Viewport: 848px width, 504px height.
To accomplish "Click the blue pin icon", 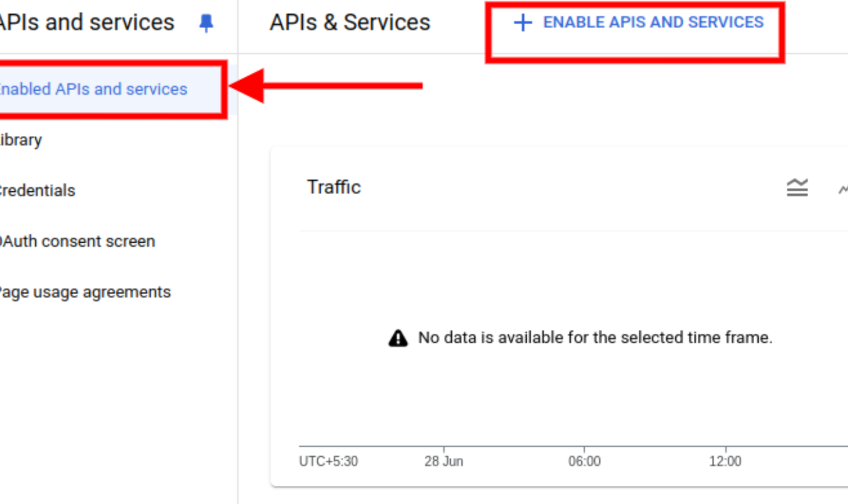I will (207, 23).
